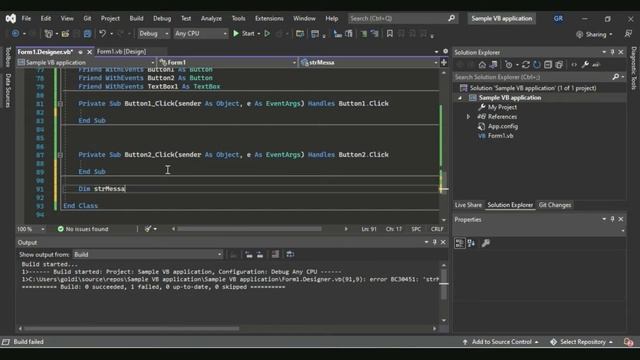Click Select Repository button

coord(582,342)
